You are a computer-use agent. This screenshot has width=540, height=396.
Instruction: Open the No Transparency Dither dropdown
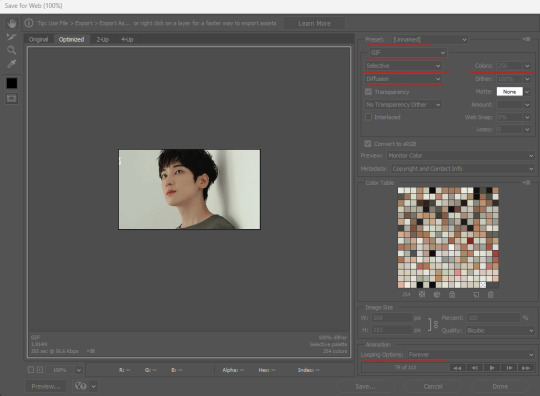(403, 105)
